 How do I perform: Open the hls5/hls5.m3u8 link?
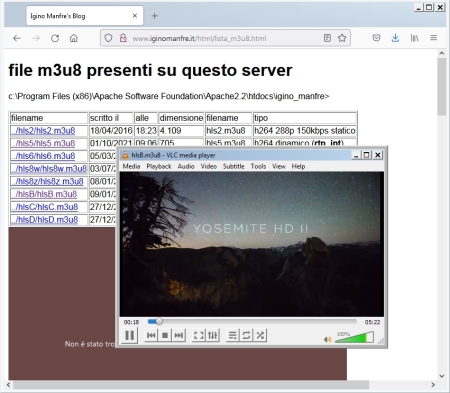coord(43,143)
